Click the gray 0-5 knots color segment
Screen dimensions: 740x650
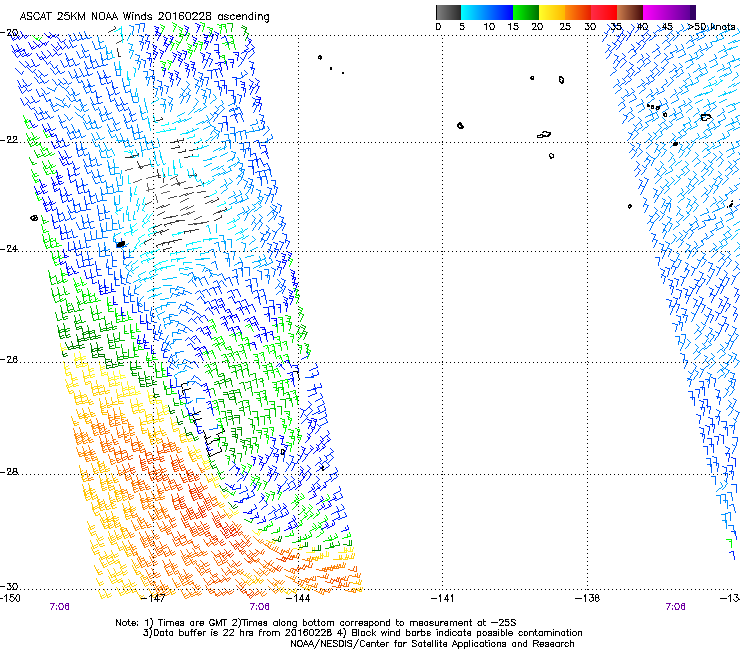(448, 12)
